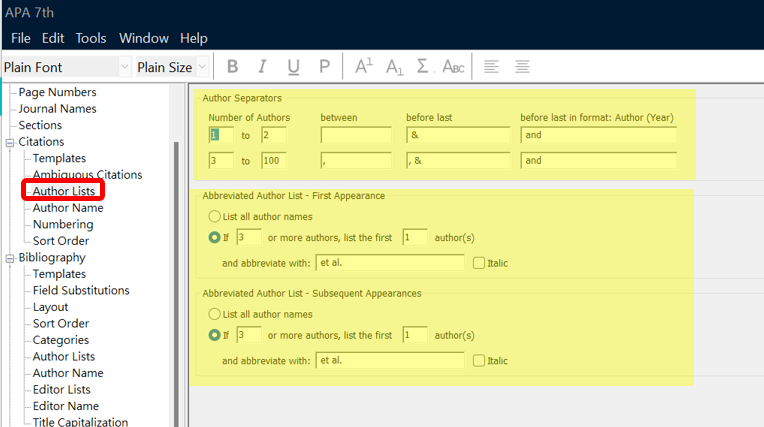Select Author Lists under Bibliography

click(x=64, y=357)
